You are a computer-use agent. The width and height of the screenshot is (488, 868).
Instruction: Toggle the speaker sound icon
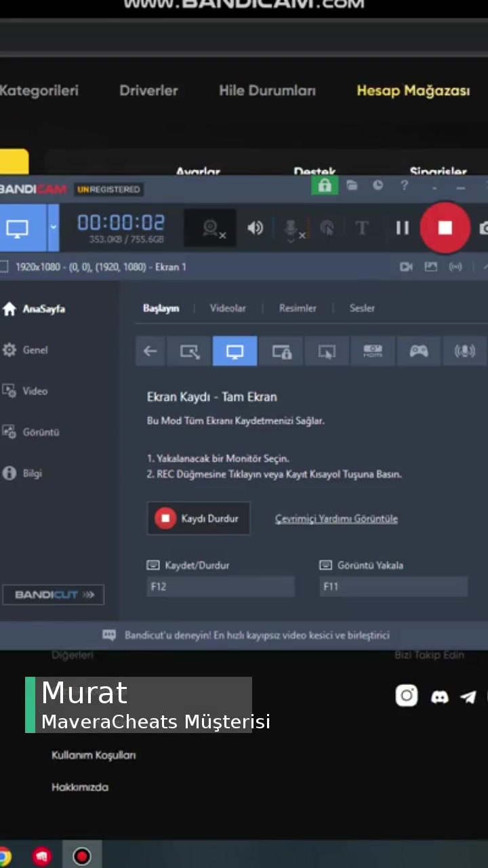(256, 229)
